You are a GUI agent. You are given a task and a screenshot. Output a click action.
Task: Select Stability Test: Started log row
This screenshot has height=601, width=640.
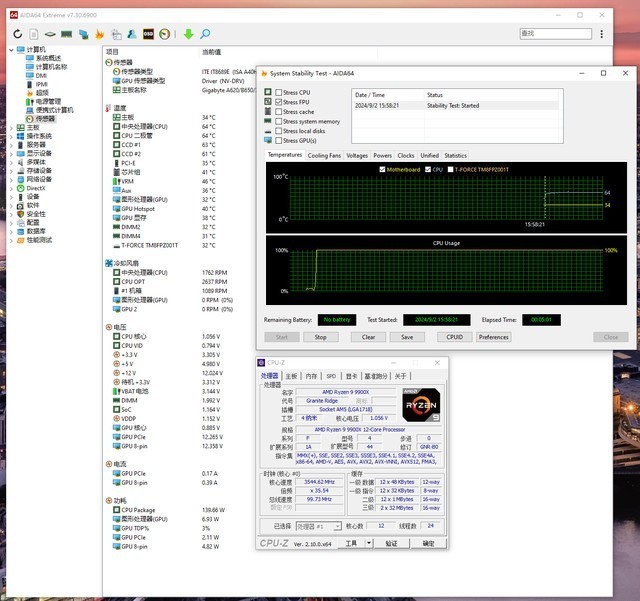click(456, 105)
